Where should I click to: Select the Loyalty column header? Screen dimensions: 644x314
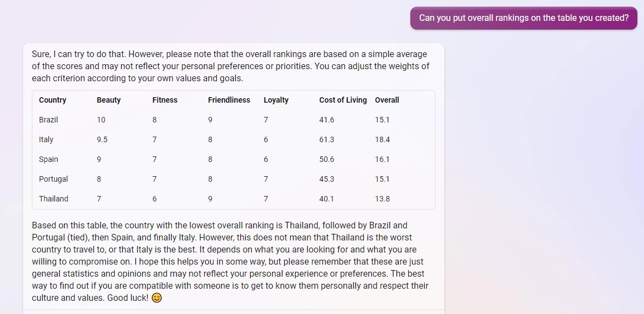click(x=276, y=100)
